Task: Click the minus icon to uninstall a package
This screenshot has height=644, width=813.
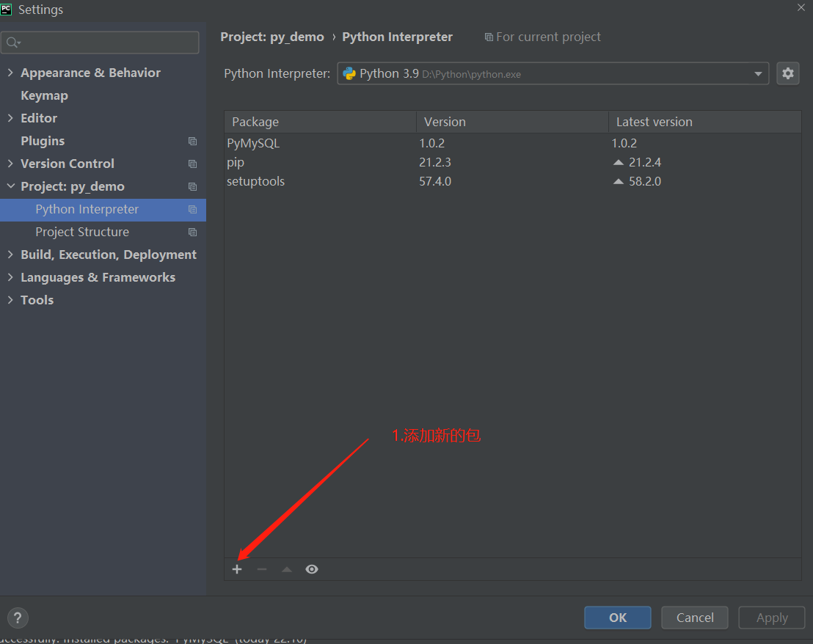Action: pyautogui.click(x=262, y=569)
